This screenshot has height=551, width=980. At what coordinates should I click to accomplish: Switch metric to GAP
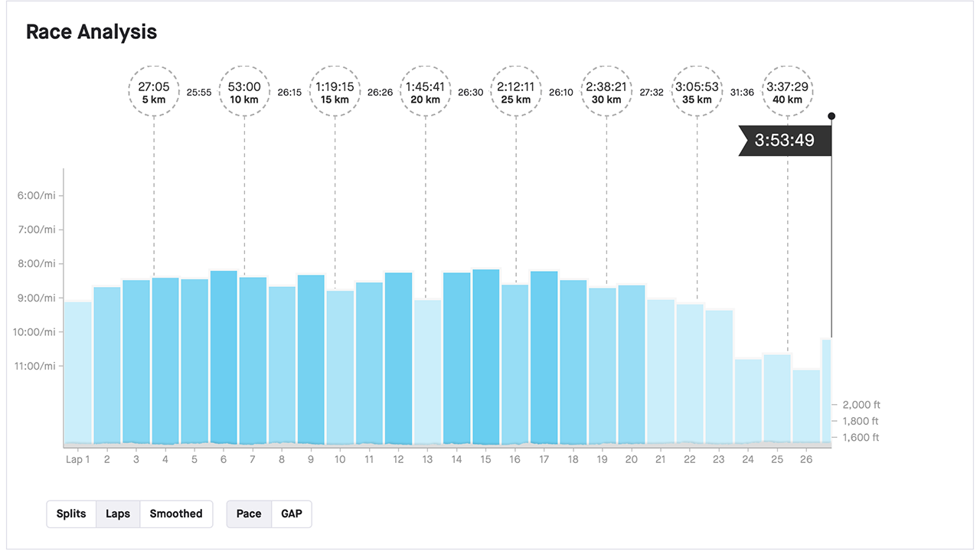click(x=292, y=514)
